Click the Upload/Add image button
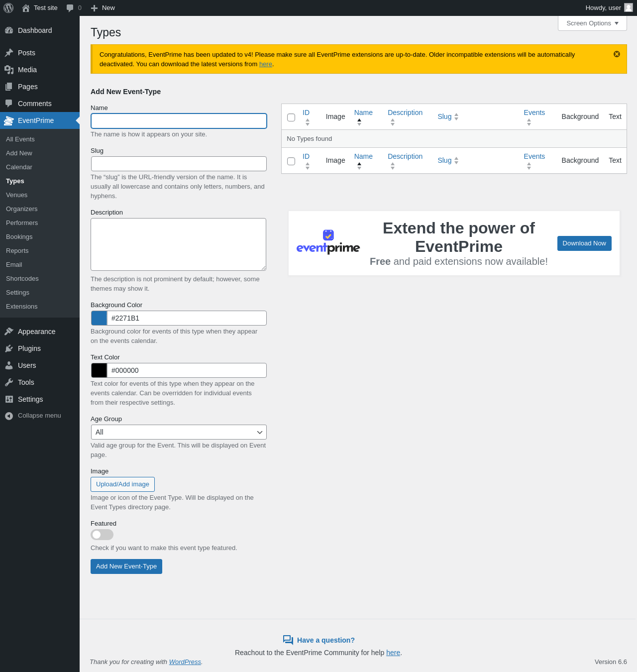 (122, 484)
